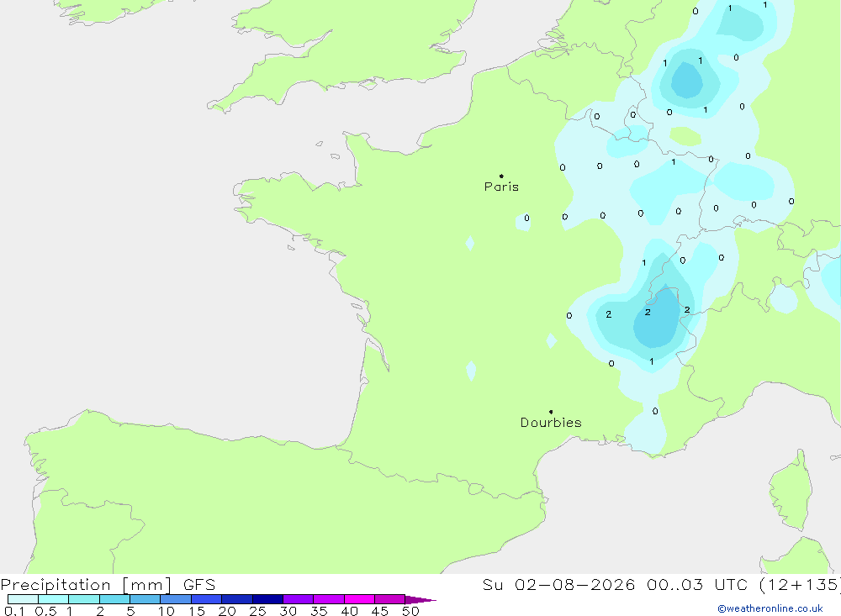Pick the 15–20 mm legend color swatch

tap(207, 599)
